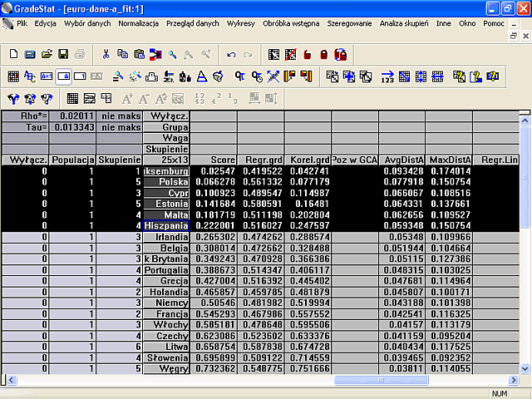Click the ABC letters toolbar icon
Screen dimensions: 532x399
[x=30, y=76]
